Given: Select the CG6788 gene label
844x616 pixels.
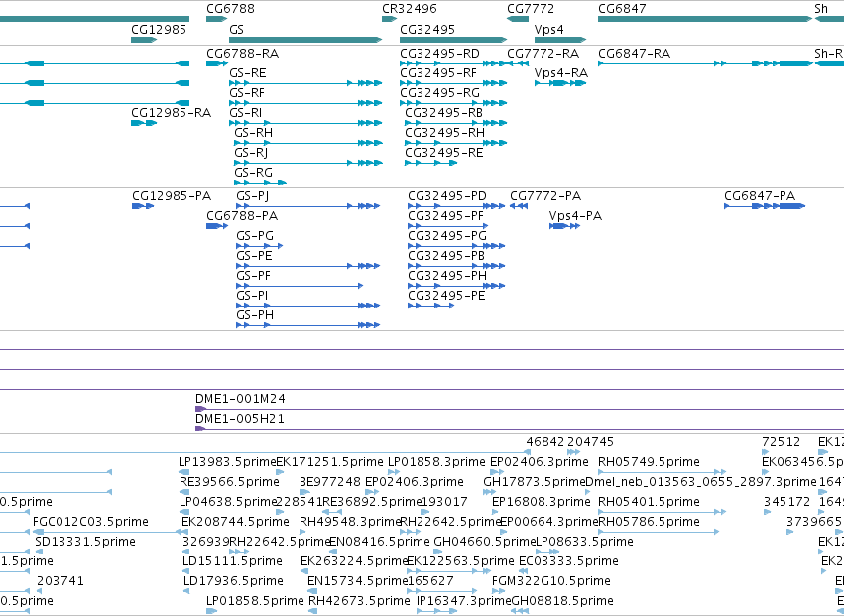Looking at the screenshot, I should 230,9.
